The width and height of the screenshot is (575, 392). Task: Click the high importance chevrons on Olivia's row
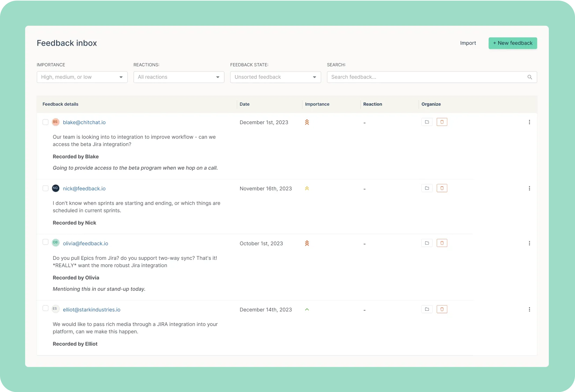pyautogui.click(x=307, y=243)
